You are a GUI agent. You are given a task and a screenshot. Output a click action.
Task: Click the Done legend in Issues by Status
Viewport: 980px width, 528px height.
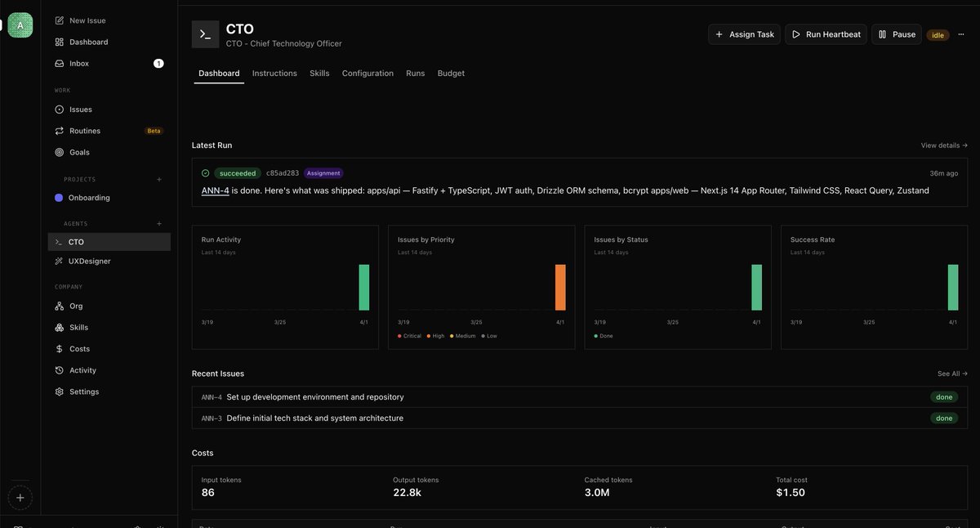pos(604,336)
